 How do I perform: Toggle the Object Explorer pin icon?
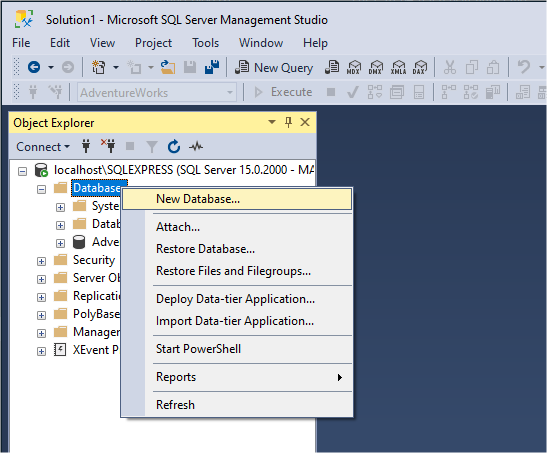click(288, 122)
